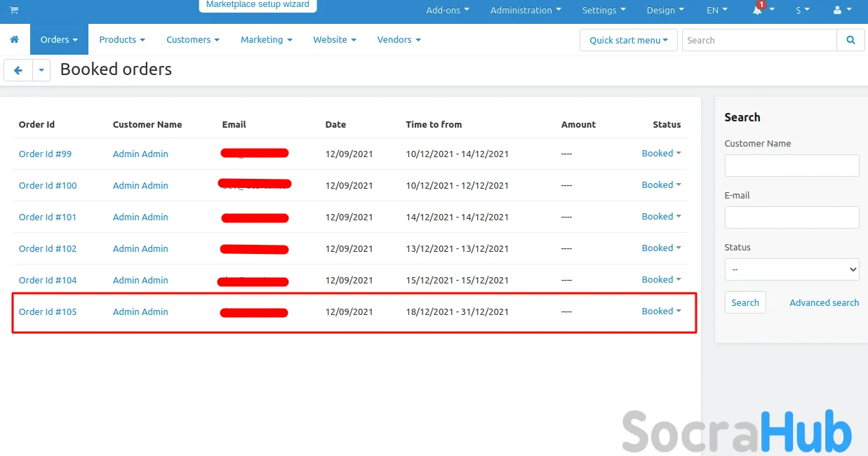Open the Booked status dropdown for Order #105

coord(661,311)
